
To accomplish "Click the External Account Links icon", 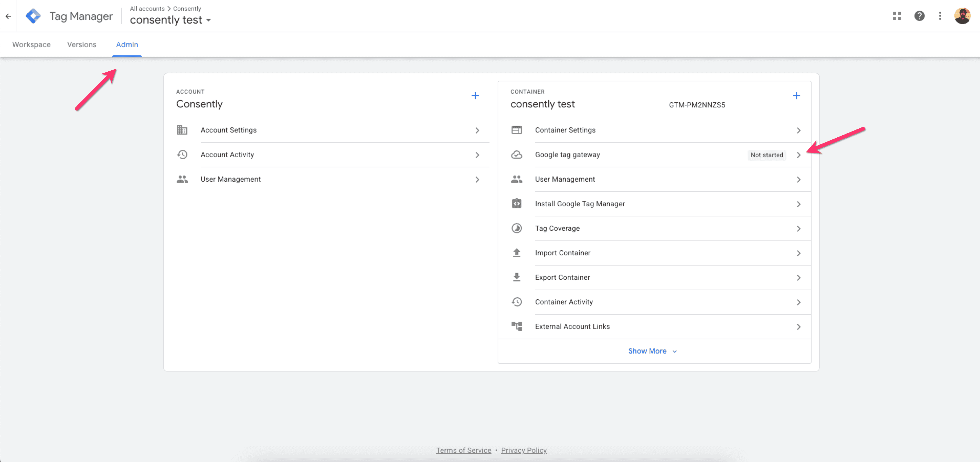I will pyautogui.click(x=516, y=326).
